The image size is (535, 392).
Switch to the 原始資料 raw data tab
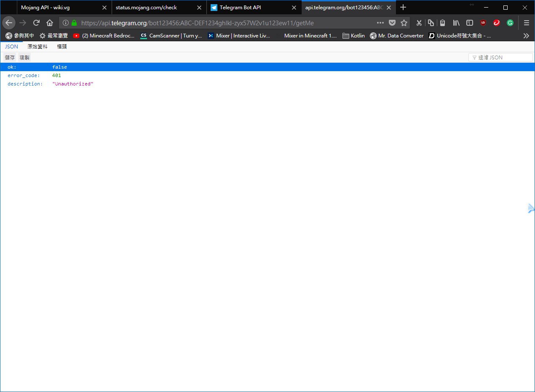pos(37,47)
